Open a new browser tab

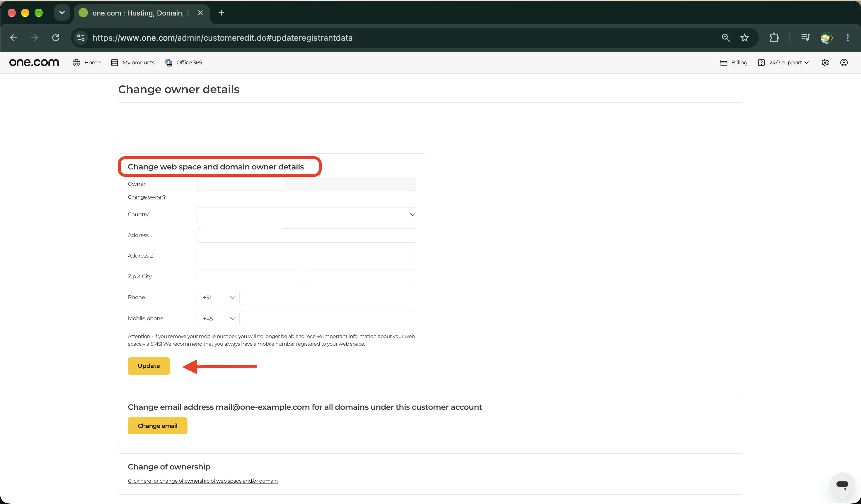(221, 13)
